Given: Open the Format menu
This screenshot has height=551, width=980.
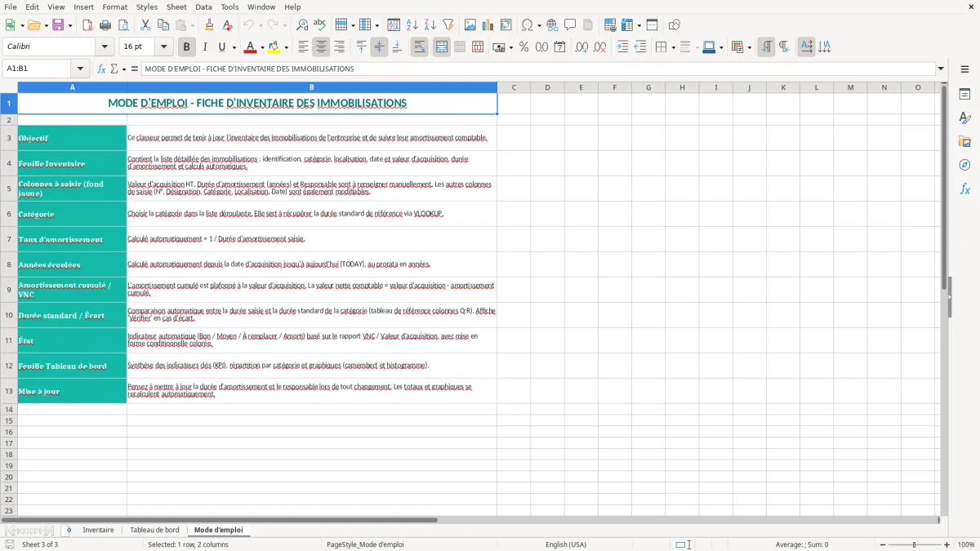Looking at the screenshot, I should click(115, 7).
